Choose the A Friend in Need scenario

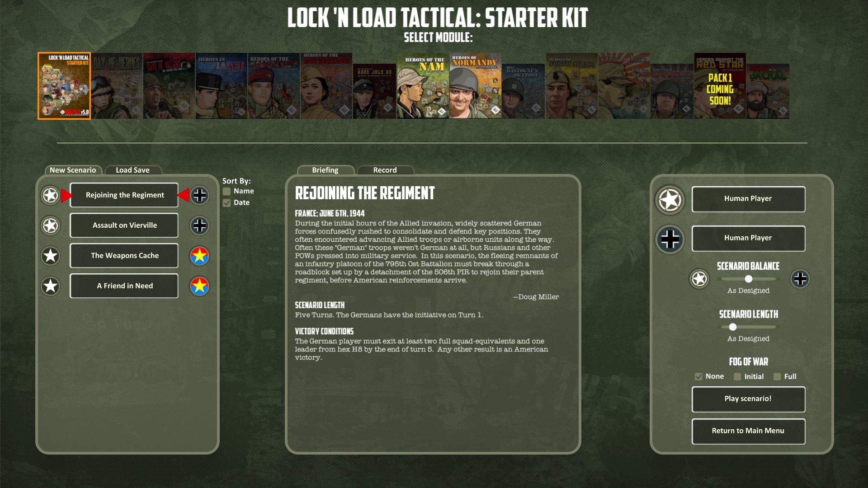point(124,286)
